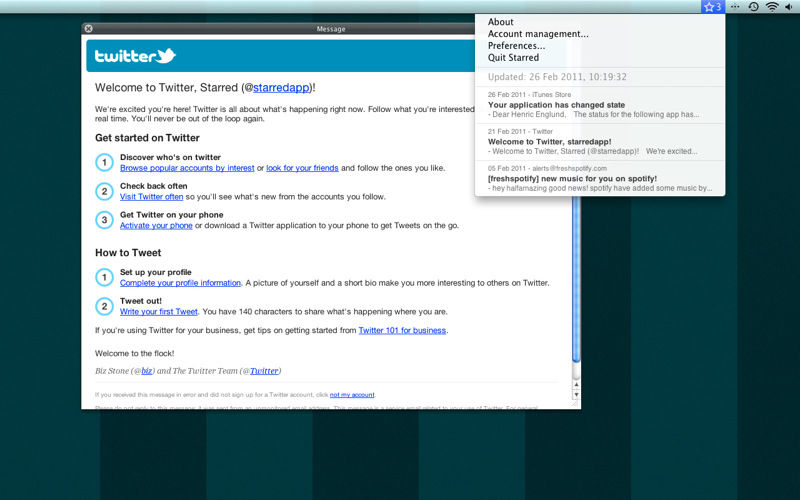
Task: Follow 'Browse popular accounts by interest' link
Action: click(x=187, y=168)
